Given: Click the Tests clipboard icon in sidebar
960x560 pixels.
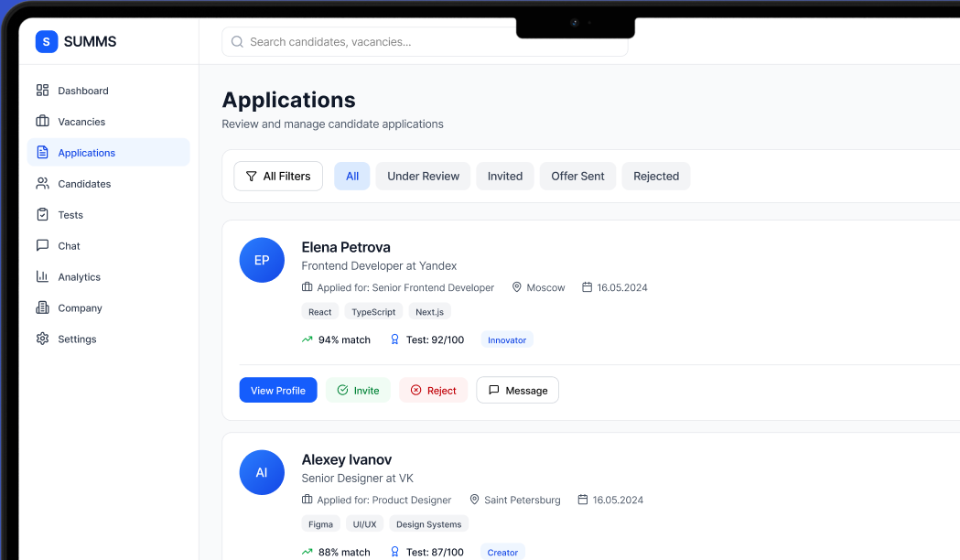Looking at the screenshot, I should pos(42,214).
